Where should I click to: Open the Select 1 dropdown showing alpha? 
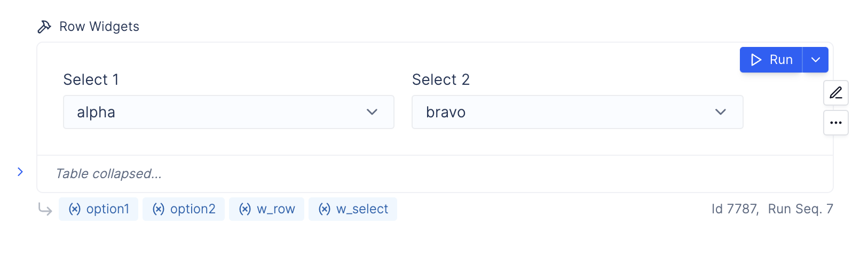pyautogui.click(x=228, y=112)
